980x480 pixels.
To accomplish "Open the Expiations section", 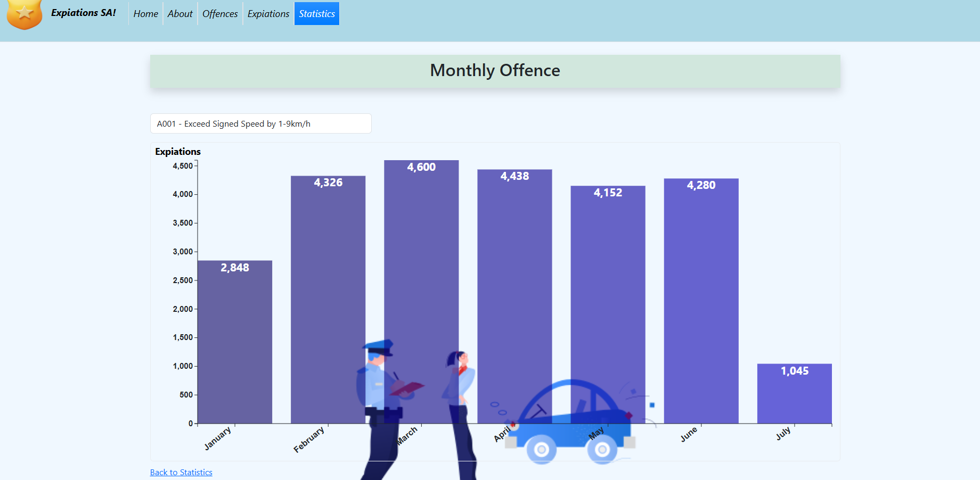I will [x=268, y=13].
